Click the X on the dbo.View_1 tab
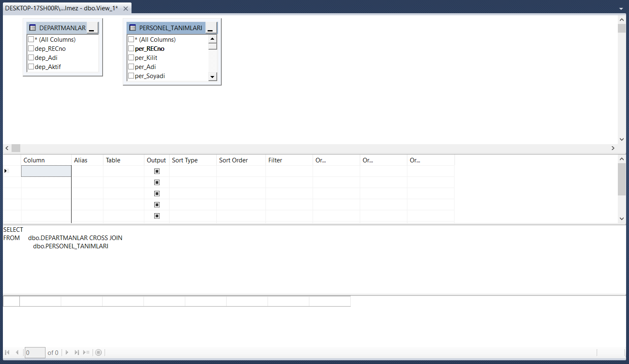The image size is (629, 364). click(126, 8)
